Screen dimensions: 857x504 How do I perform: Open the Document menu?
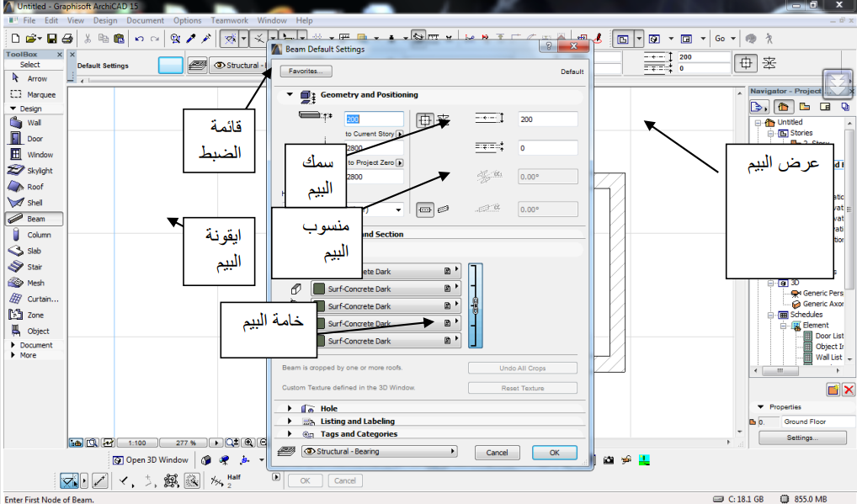tap(146, 20)
